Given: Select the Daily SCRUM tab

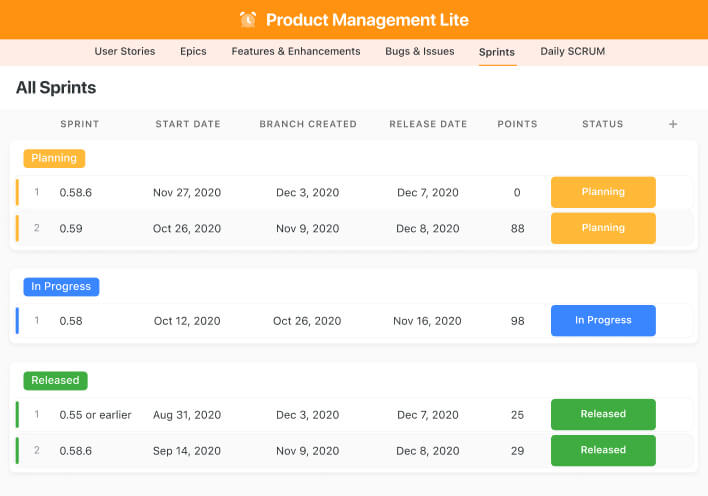Looking at the screenshot, I should tap(572, 52).
